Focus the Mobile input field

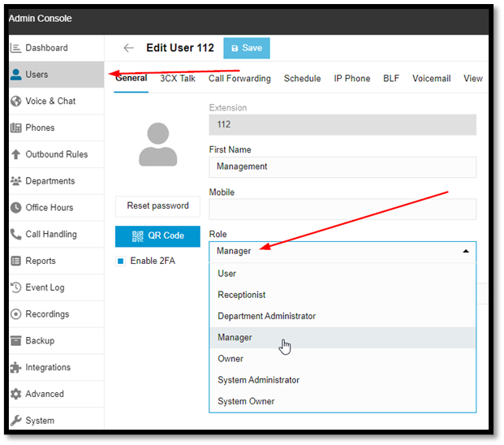pyautogui.click(x=342, y=210)
